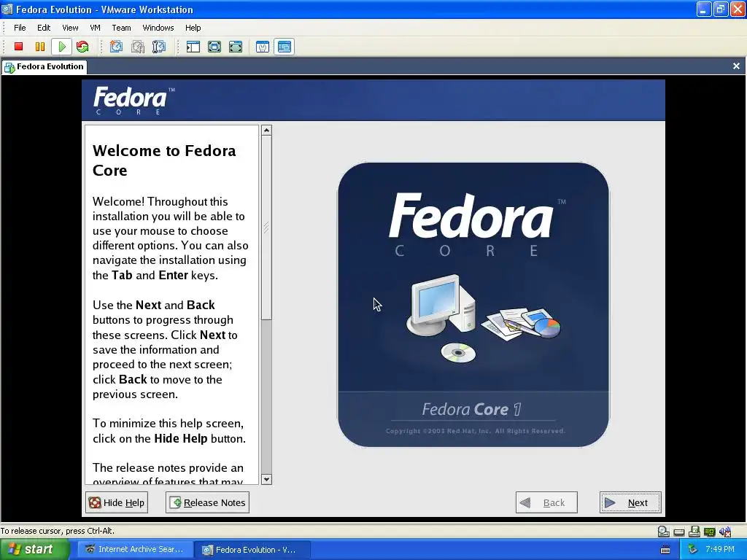This screenshot has height=560, width=747.
Task: Click the floppy drive device status icon
Action: [x=694, y=532]
